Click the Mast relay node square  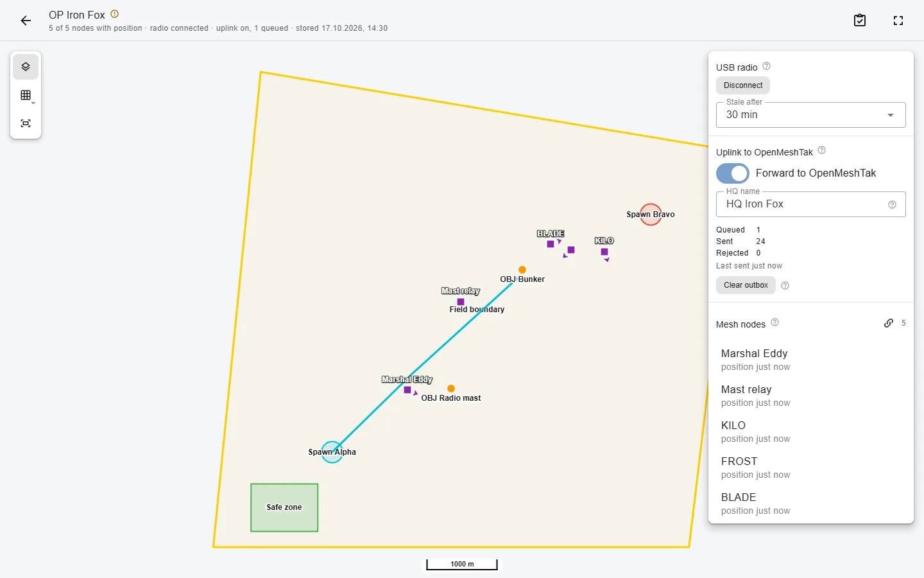(x=461, y=302)
